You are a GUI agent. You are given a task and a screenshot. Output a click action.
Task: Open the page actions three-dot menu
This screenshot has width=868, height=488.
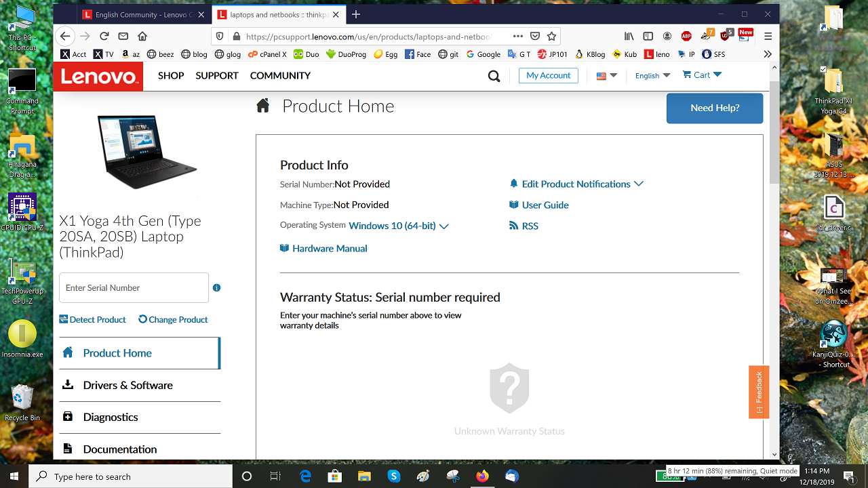[x=518, y=37]
